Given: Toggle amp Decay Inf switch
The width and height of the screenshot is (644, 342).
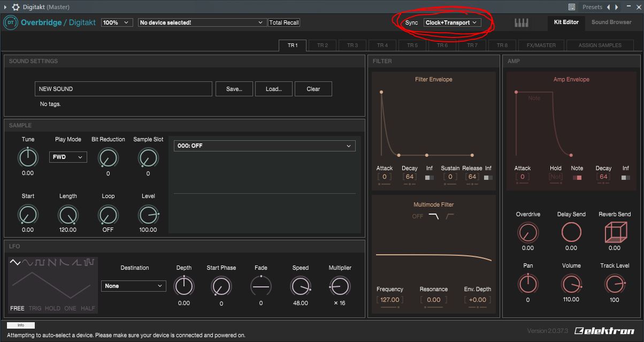Looking at the screenshot, I should click(625, 177).
